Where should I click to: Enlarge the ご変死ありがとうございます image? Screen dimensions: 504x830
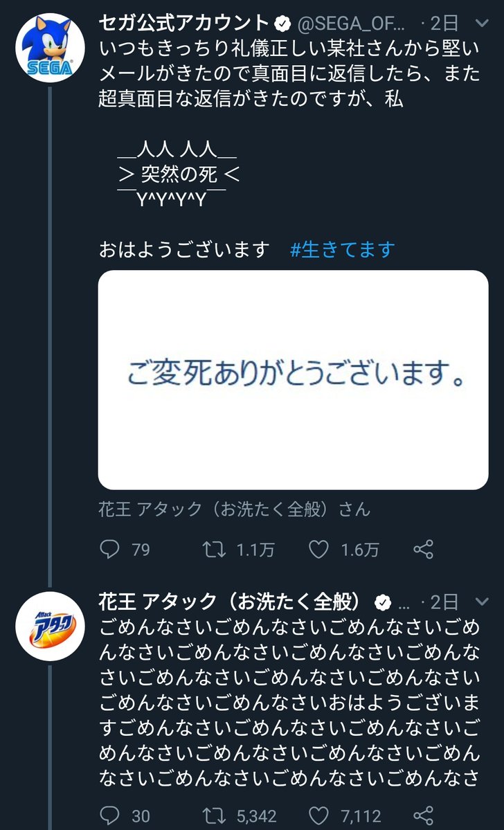(x=293, y=379)
